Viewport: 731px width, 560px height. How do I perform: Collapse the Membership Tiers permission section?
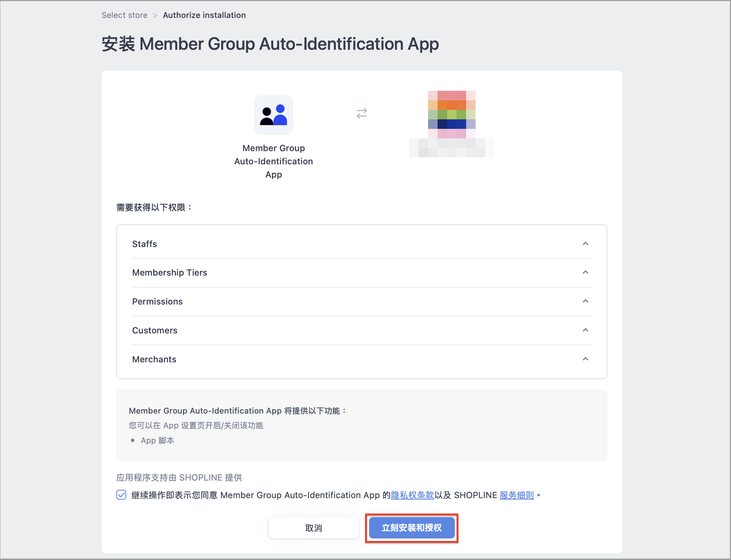pyautogui.click(x=585, y=272)
